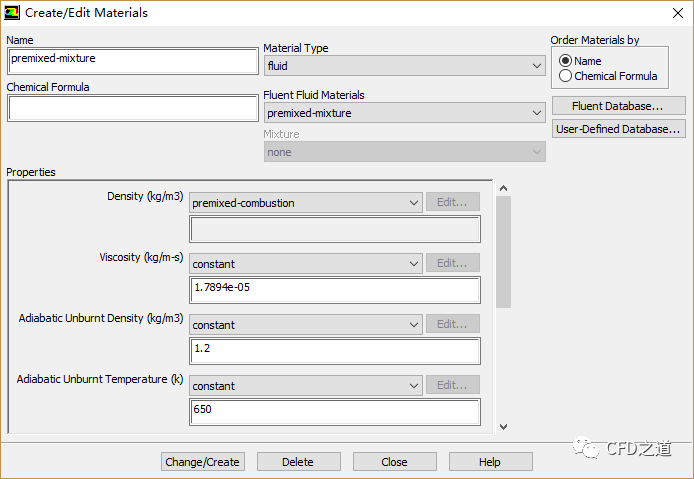Expand Adiabatic Unburnt Density dropdown

305,325
